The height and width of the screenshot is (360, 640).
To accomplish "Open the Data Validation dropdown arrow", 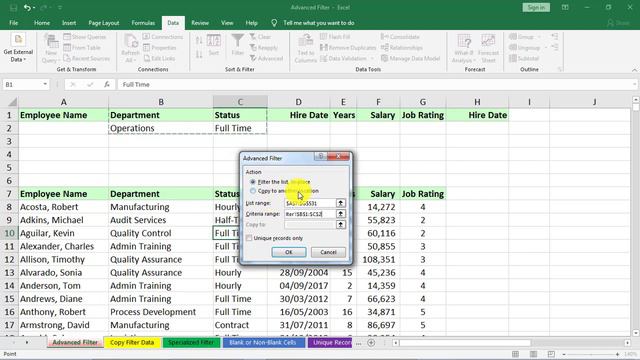I will pyautogui.click(x=372, y=59).
